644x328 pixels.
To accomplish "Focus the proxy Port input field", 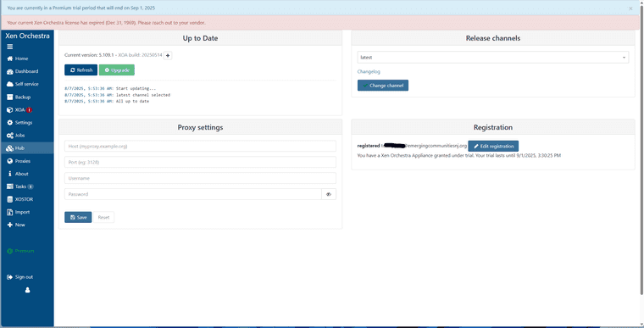I will [200, 162].
